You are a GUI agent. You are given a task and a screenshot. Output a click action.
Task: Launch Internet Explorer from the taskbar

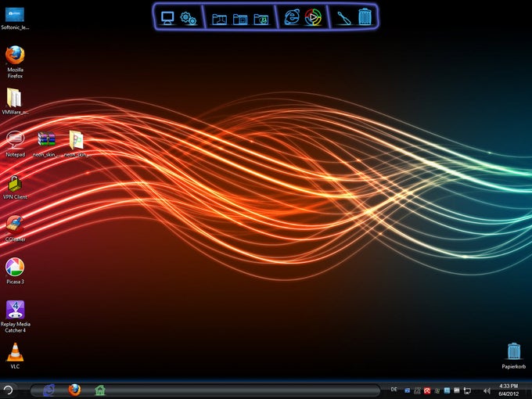tap(49, 390)
